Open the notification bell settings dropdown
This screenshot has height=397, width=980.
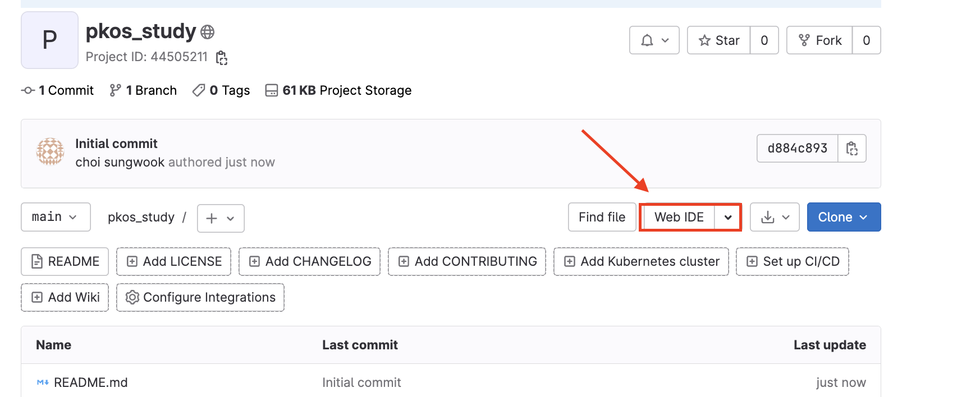click(654, 40)
